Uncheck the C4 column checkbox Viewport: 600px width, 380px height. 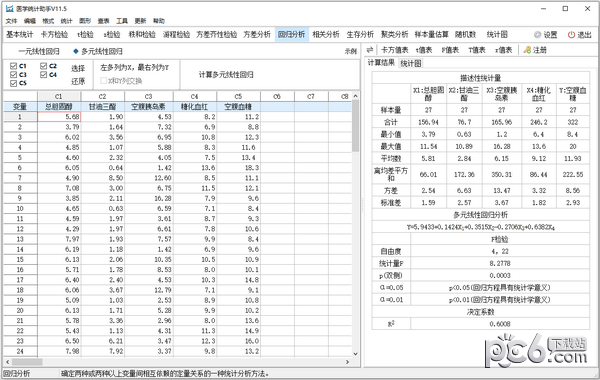click(x=43, y=75)
